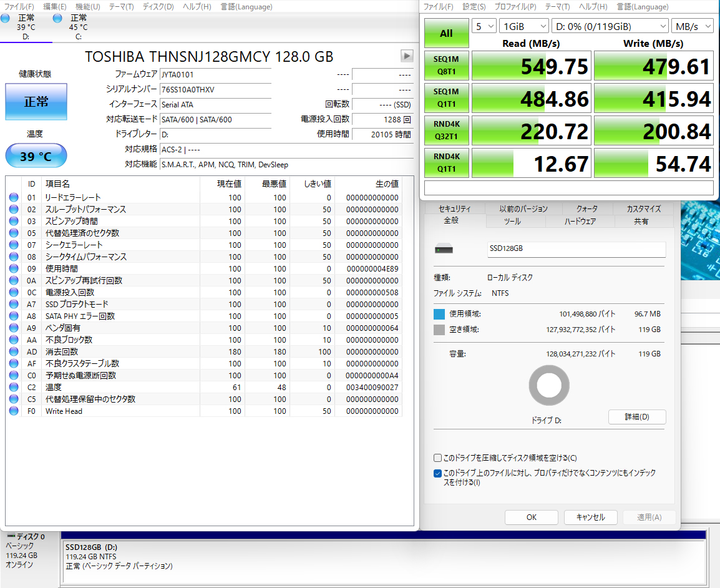Click the 39 °C temperature badge
Screen dimensions: 720x588
36,156
